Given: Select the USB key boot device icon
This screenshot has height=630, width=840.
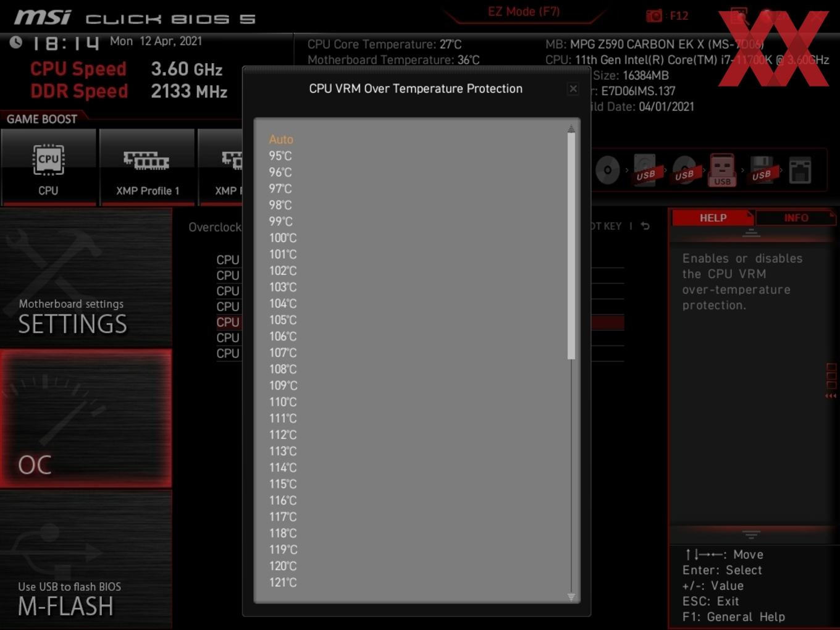Looking at the screenshot, I should click(x=722, y=170).
